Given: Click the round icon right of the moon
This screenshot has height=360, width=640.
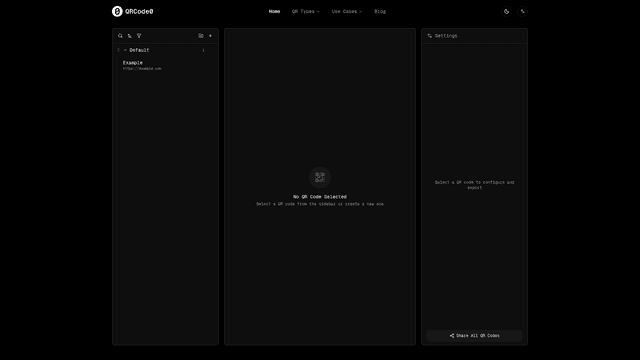Looking at the screenshot, I should (x=522, y=11).
